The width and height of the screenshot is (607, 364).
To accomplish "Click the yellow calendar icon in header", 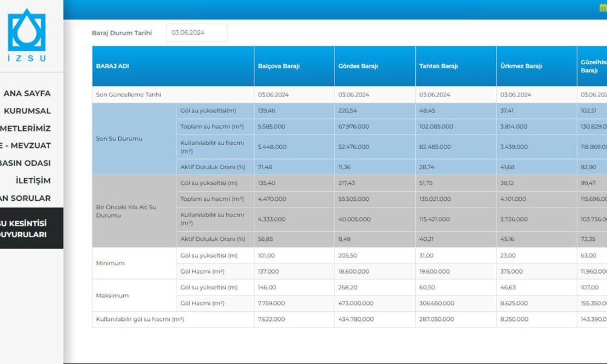I will (x=603, y=8).
